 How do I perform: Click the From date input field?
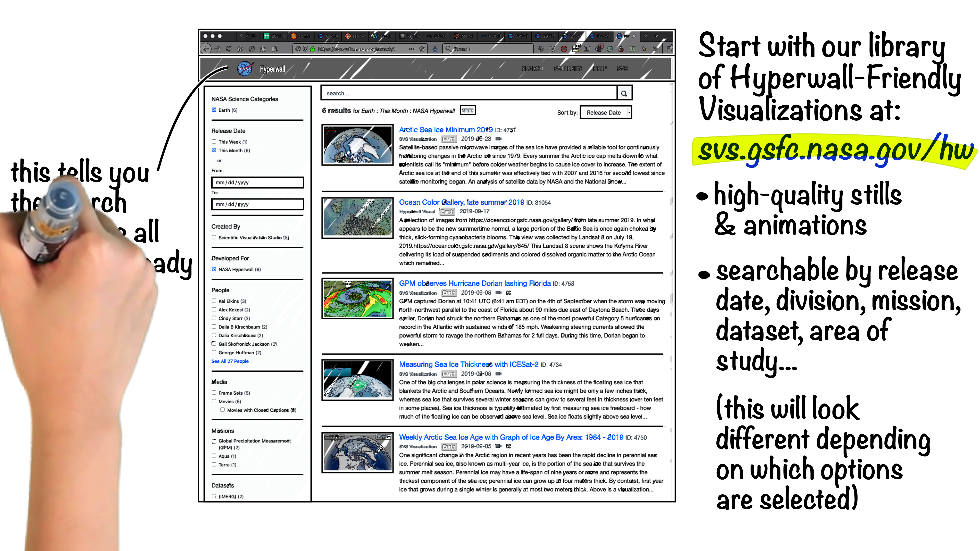[x=258, y=183]
